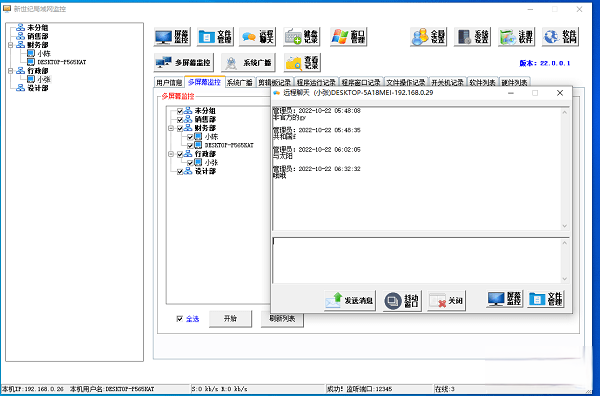Click the 系统广播 toolbar button
This screenshot has height=396, width=600.
(248, 62)
